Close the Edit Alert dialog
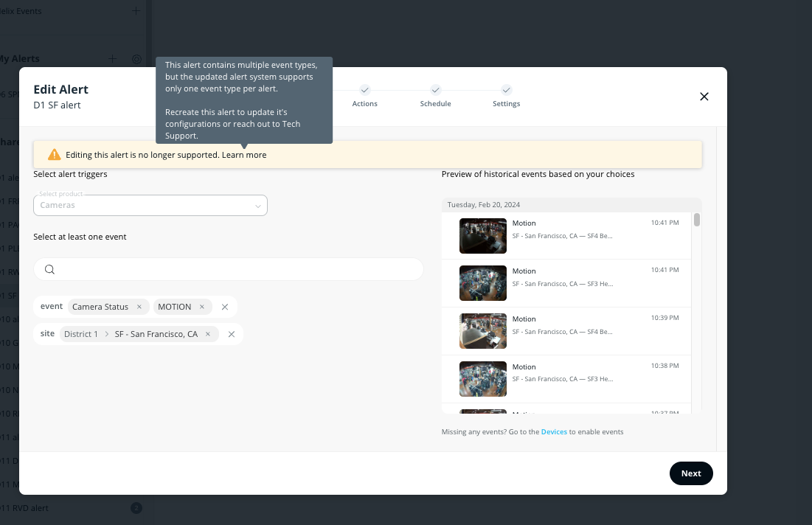Viewport: 812px width, 525px height. [x=704, y=97]
